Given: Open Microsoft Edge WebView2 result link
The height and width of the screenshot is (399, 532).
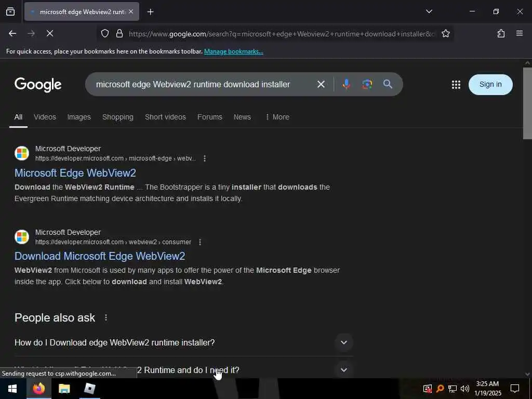Looking at the screenshot, I should (x=75, y=173).
